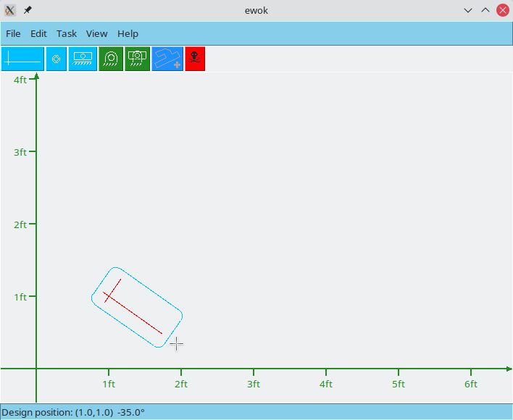The height and width of the screenshot is (420, 513).
Task: Click the green multi-part clamp toolbar icon
Action: (x=138, y=59)
